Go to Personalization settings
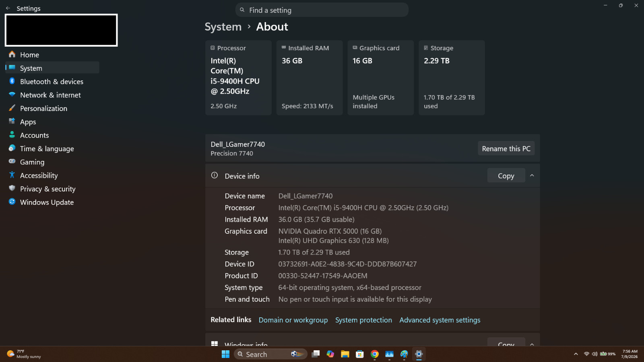 click(x=52, y=108)
